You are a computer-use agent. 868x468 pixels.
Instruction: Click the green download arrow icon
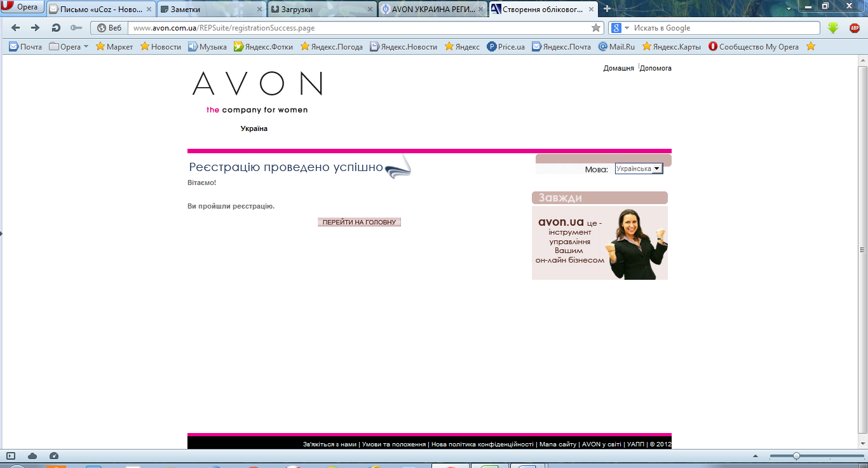pyautogui.click(x=834, y=28)
